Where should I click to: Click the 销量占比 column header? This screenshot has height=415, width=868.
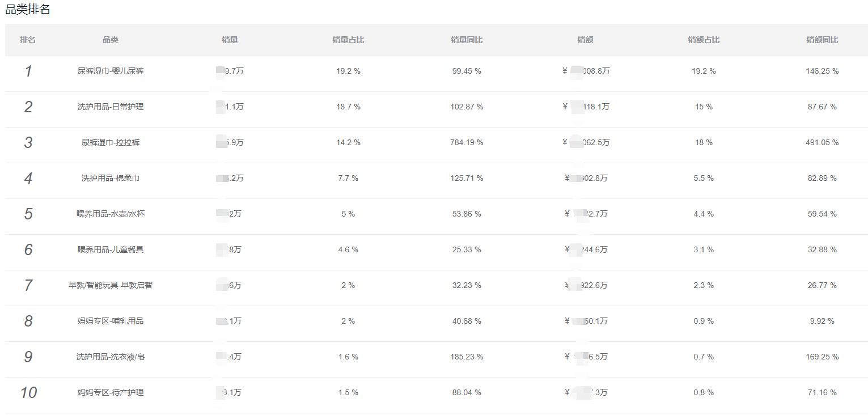[348, 40]
